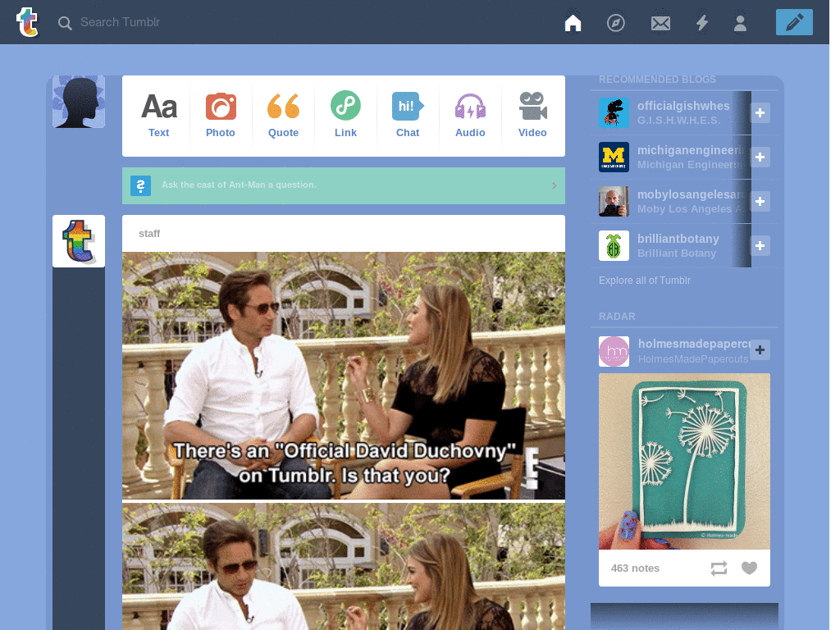Viewport: 840px width, 630px height.
Task: Open the Account person icon
Action: 741,23
